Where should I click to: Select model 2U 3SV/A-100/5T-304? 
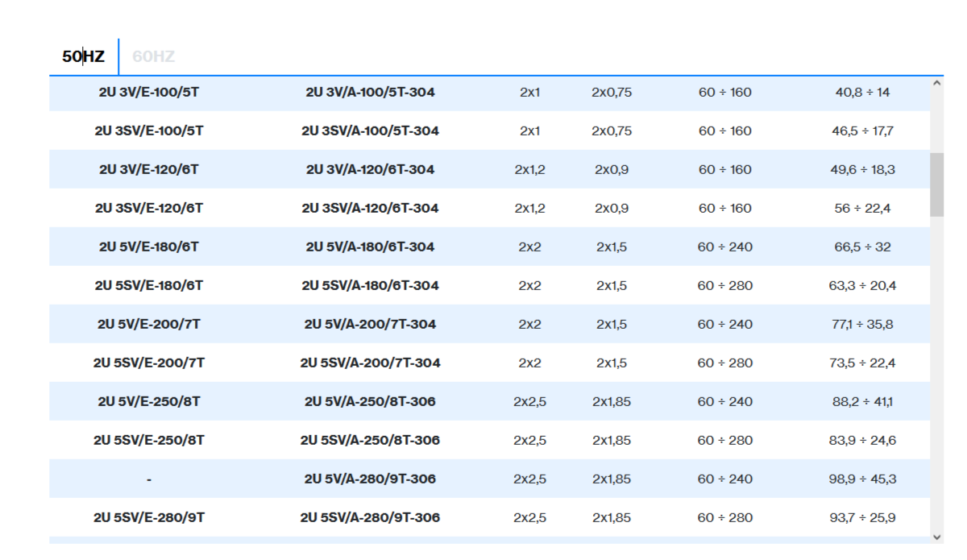[x=370, y=131]
